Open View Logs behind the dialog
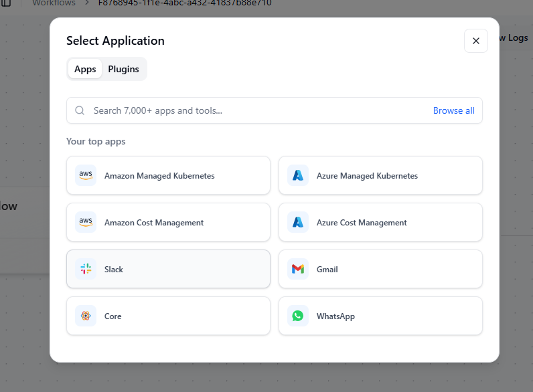Viewport: 533px width, 392px height. click(x=514, y=38)
